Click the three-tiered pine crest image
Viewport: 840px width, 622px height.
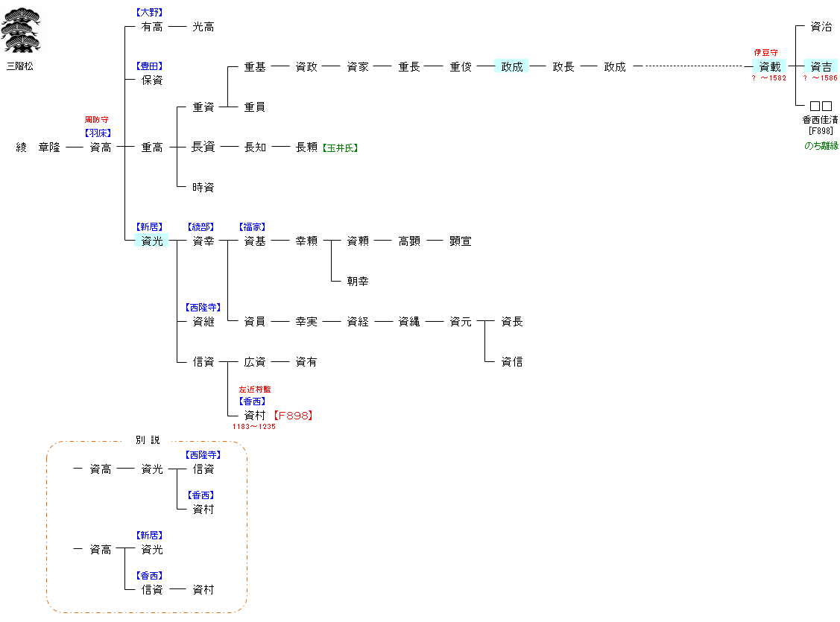(x=20, y=30)
